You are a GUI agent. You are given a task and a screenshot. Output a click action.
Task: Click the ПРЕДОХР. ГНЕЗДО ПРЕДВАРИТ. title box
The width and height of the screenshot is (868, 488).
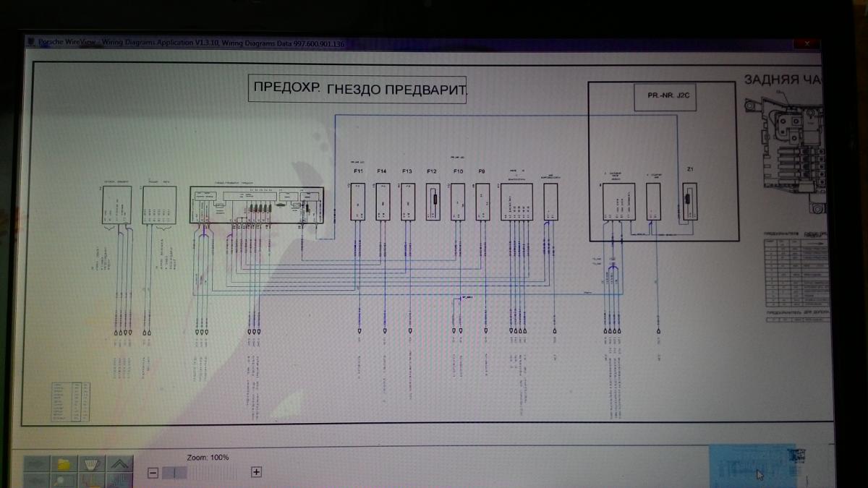(x=357, y=89)
